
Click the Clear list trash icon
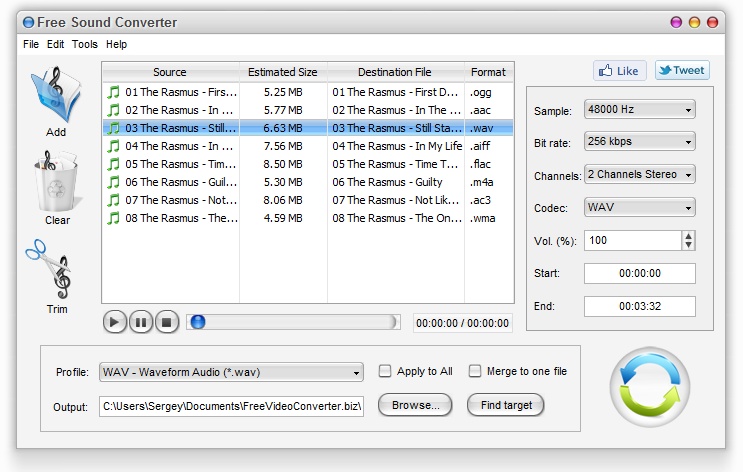tap(56, 182)
